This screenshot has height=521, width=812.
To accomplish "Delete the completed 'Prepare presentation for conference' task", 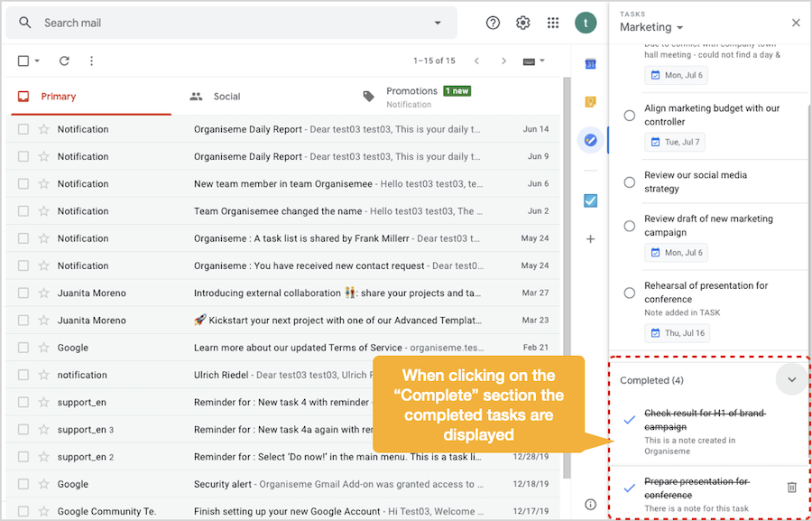I will click(x=792, y=488).
